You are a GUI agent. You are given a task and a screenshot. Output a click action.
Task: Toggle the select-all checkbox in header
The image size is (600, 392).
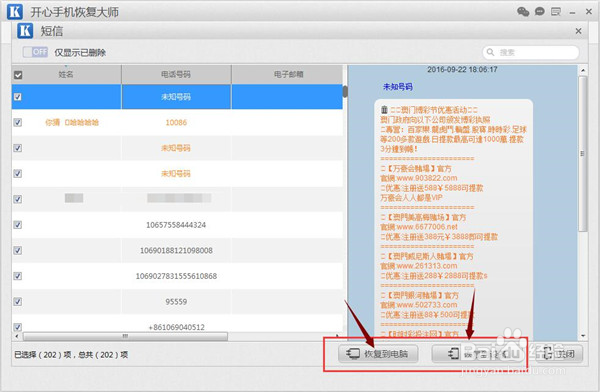click(18, 75)
